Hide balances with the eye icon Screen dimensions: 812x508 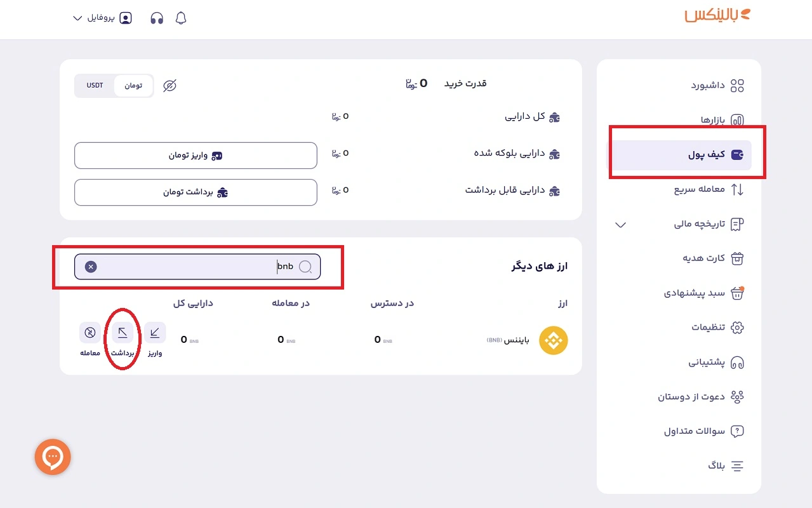170,86
